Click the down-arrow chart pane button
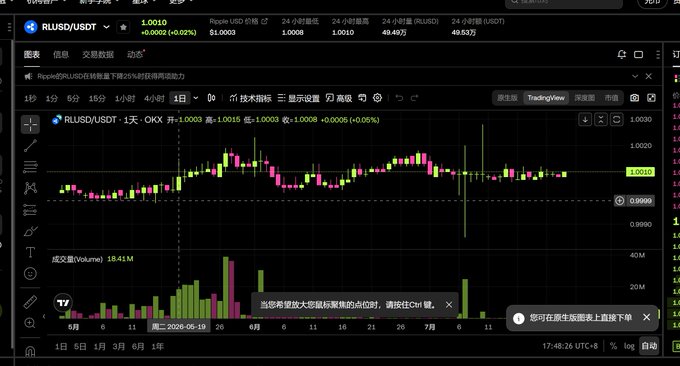The height and width of the screenshot is (366, 680). point(585,119)
